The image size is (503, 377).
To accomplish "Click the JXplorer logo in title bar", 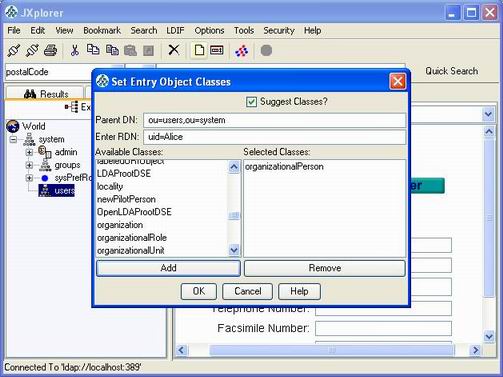I will 11,13.
